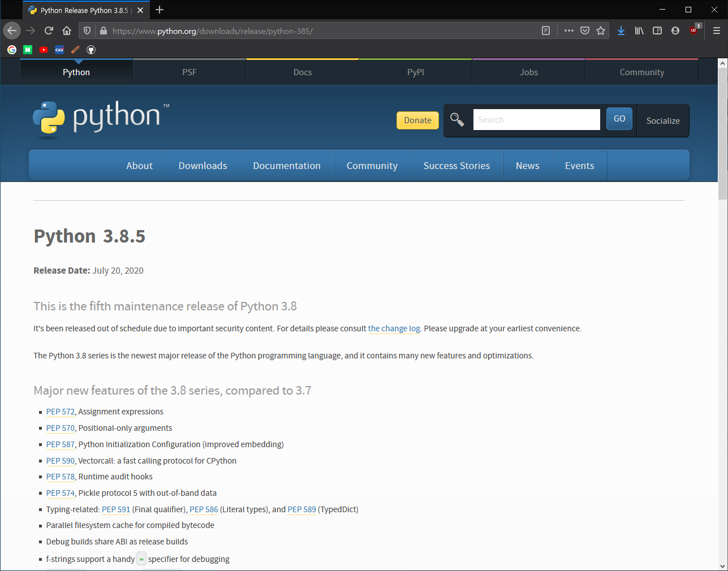Click the page vertical scrollbar thumb
Screen dimensions: 728x571
point(722,133)
